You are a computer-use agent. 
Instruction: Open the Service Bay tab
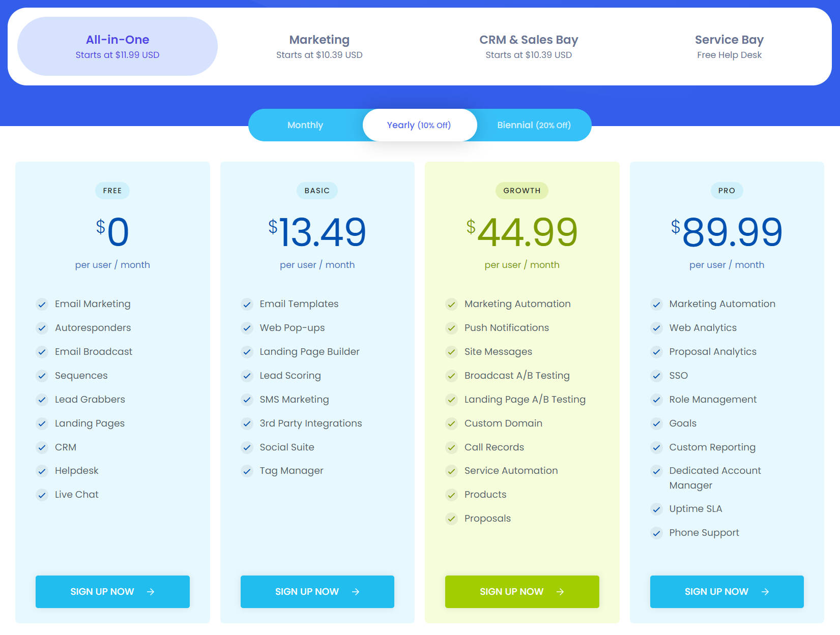(729, 46)
